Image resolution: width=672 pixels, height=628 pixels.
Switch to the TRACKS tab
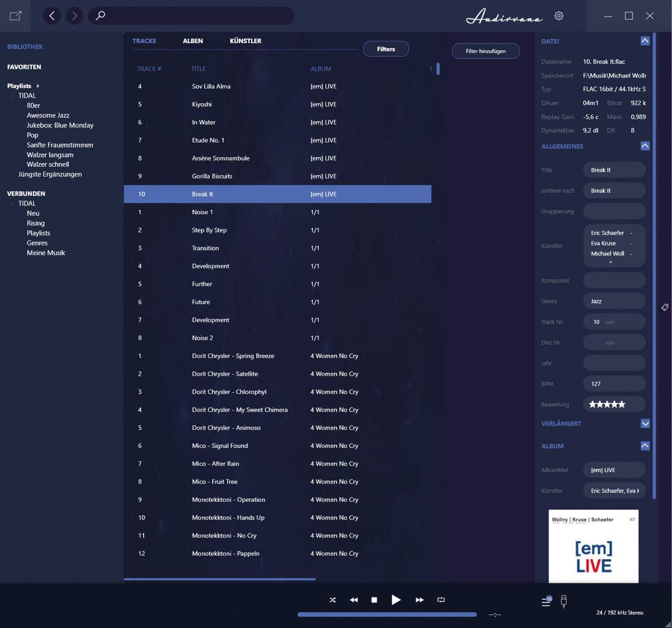[x=144, y=41]
